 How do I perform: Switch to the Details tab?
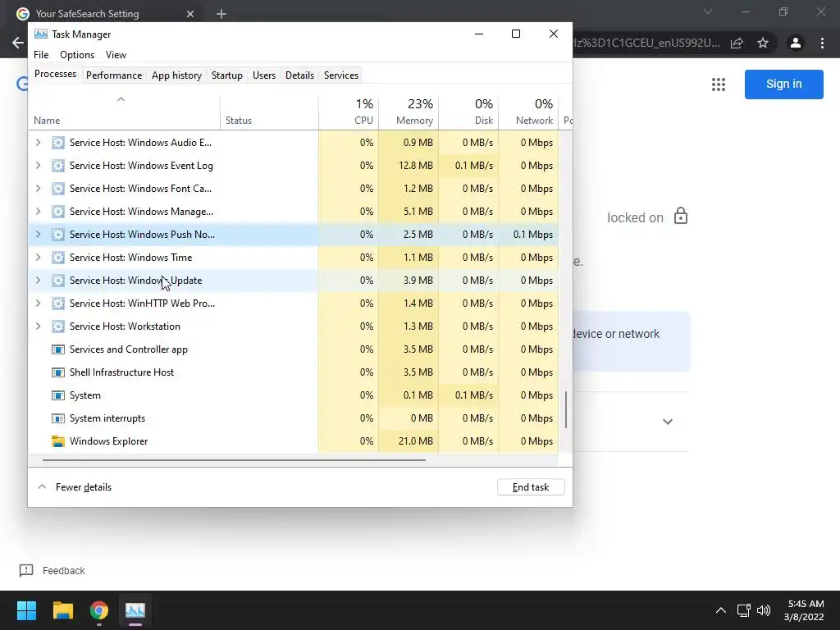pyautogui.click(x=299, y=75)
